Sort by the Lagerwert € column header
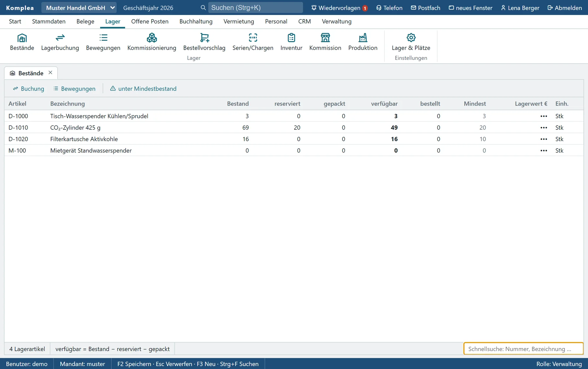Image resolution: width=588 pixels, height=369 pixels. pyautogui.click(x=531, y=104)
